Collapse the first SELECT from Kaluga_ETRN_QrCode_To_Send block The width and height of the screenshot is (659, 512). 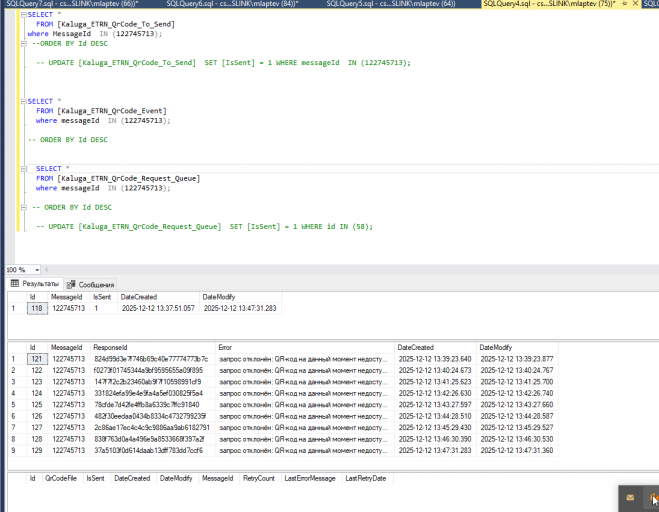[24, 15]
